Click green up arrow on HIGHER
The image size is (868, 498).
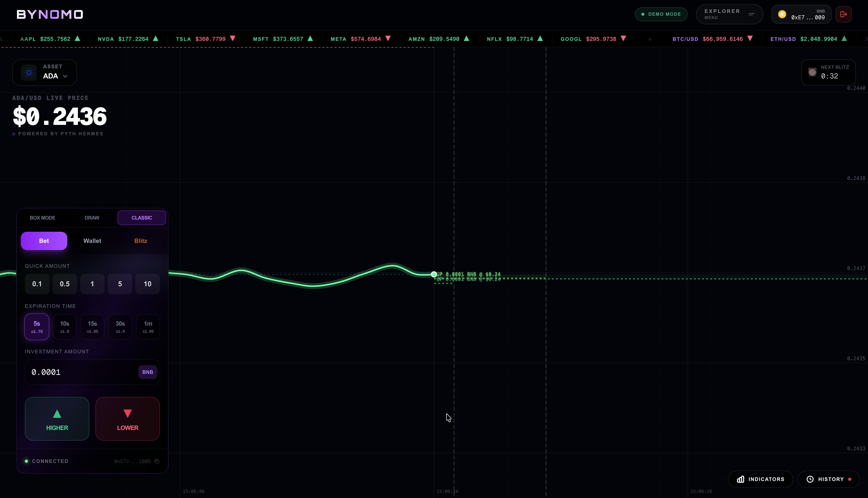point(57,414)
